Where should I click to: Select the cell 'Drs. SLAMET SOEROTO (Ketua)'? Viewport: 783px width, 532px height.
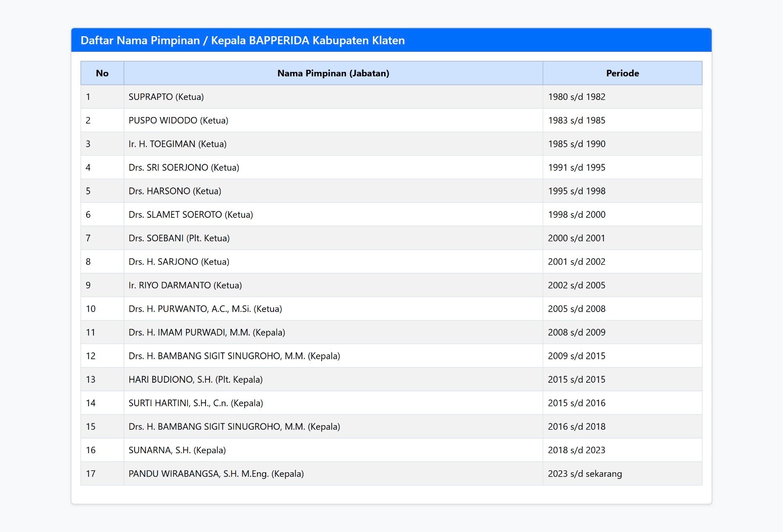pos(333,214)
